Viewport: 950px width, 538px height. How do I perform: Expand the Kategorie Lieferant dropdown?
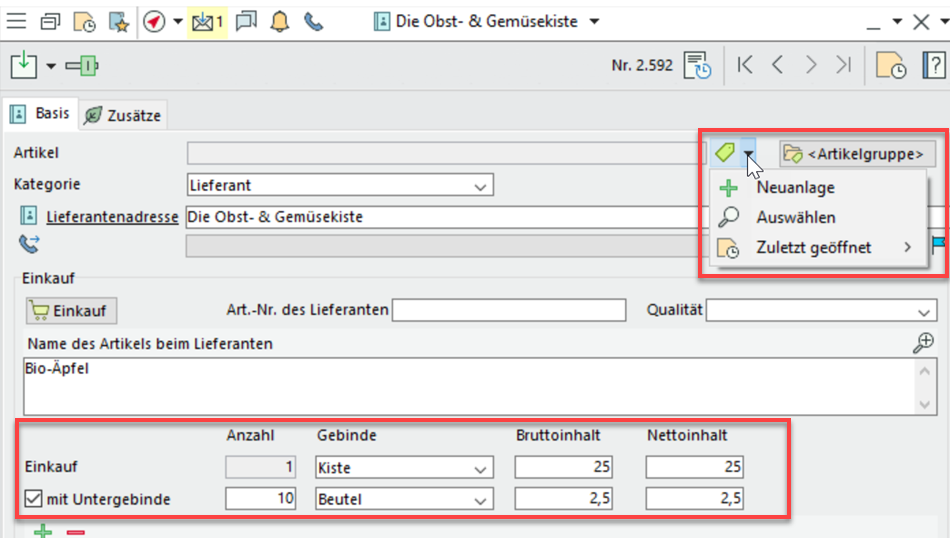click(x=481, y=185)
